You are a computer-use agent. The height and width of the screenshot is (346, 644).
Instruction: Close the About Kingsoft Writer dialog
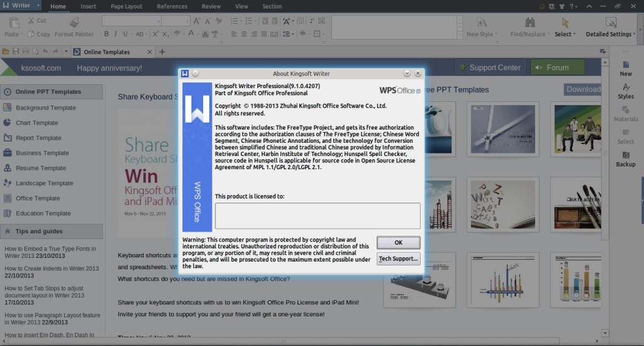(x=418, y=73)
